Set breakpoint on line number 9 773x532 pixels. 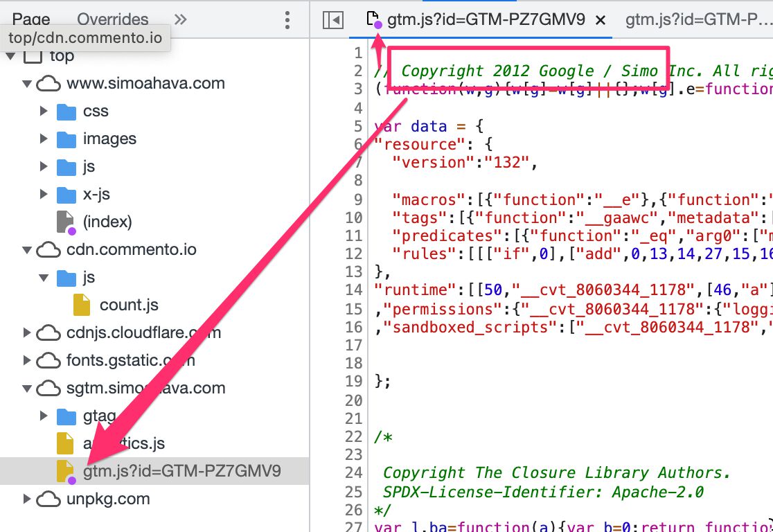tap(358, 199)
